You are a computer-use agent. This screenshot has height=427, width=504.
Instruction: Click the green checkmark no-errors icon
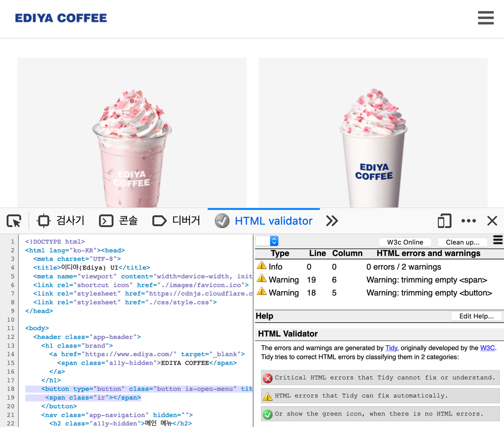(268, 414)
